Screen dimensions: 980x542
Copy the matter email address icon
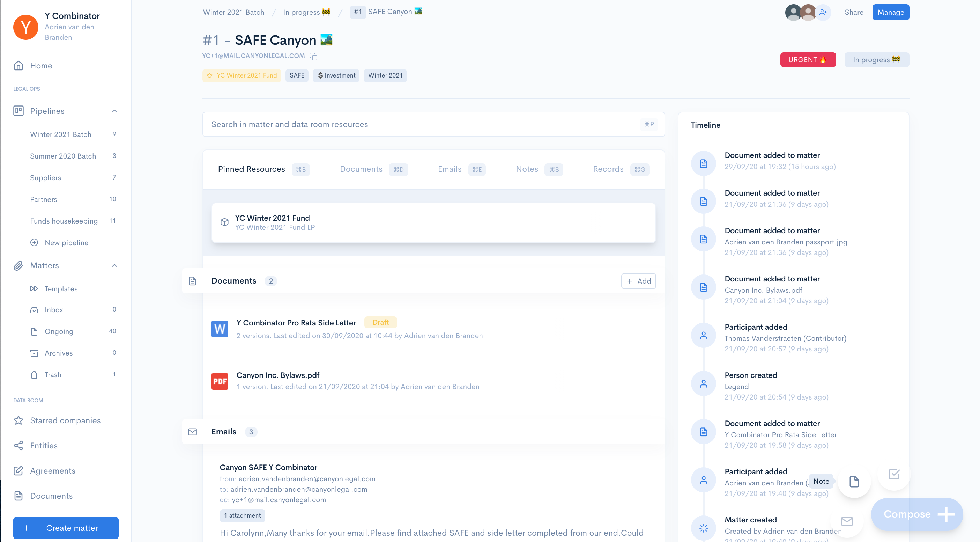tap(313, 56)
